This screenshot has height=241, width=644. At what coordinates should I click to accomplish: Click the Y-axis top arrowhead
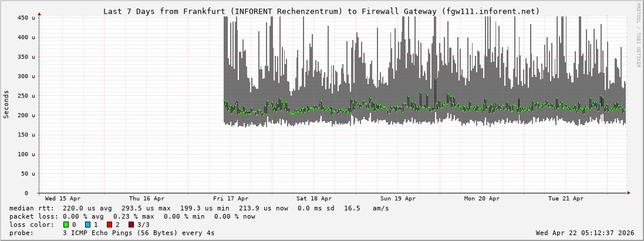click(39, 14)
